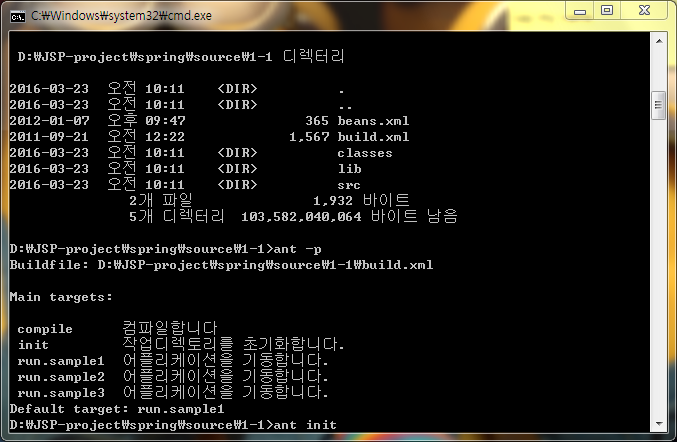Click the run.sample3 target name

(x=61, y=393)
